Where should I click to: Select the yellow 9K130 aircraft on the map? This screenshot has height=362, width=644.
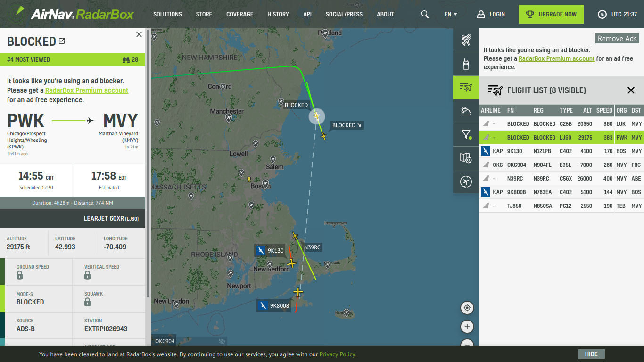(x=292, y=263)
